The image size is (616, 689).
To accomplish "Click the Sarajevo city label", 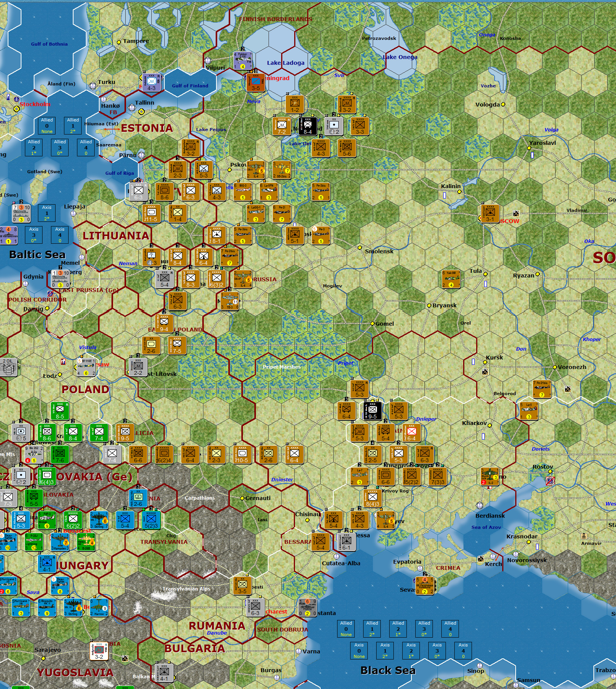I will [48, 650].
